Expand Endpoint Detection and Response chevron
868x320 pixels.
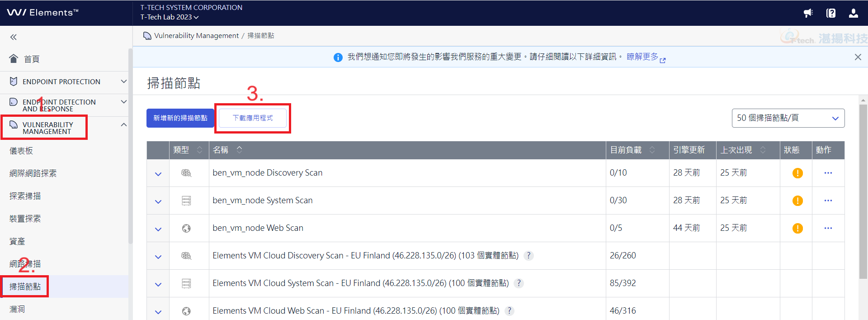[x=124, y=102]
